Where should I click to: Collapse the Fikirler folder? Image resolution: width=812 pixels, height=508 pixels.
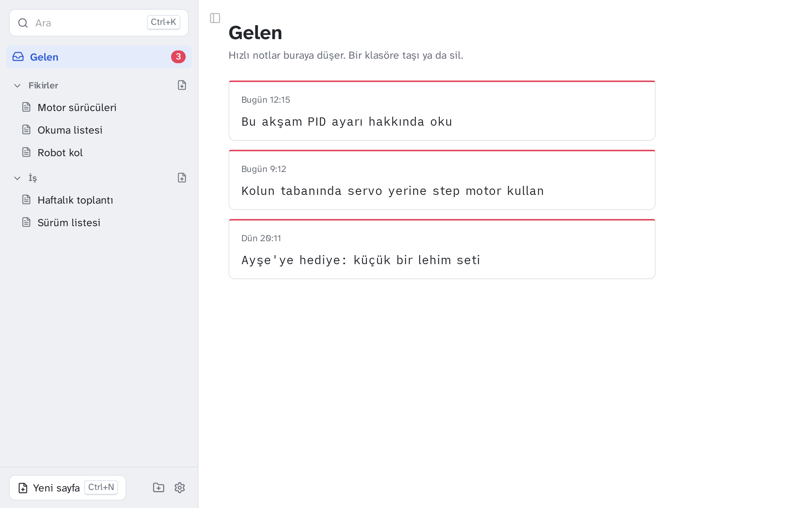tap(17, 86)
